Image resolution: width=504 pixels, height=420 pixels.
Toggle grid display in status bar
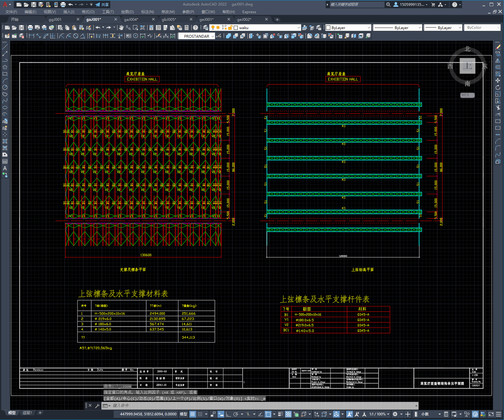(x=192, y=414)
